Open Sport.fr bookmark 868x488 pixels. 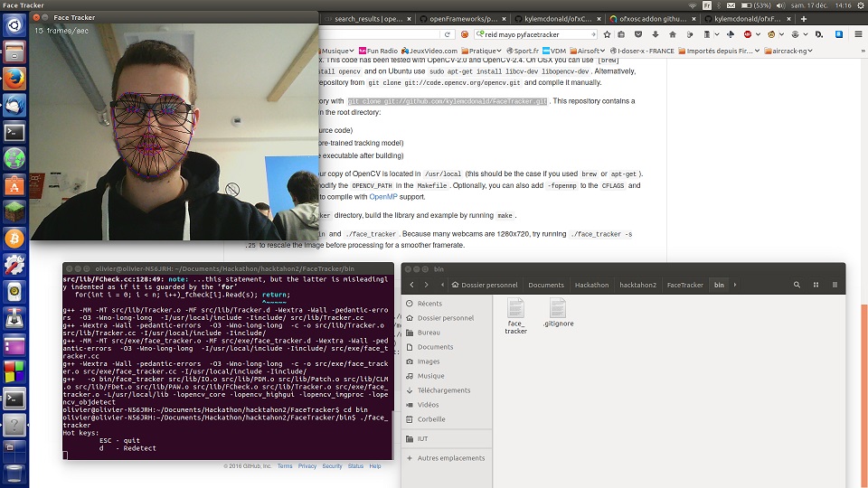point(522,51)
